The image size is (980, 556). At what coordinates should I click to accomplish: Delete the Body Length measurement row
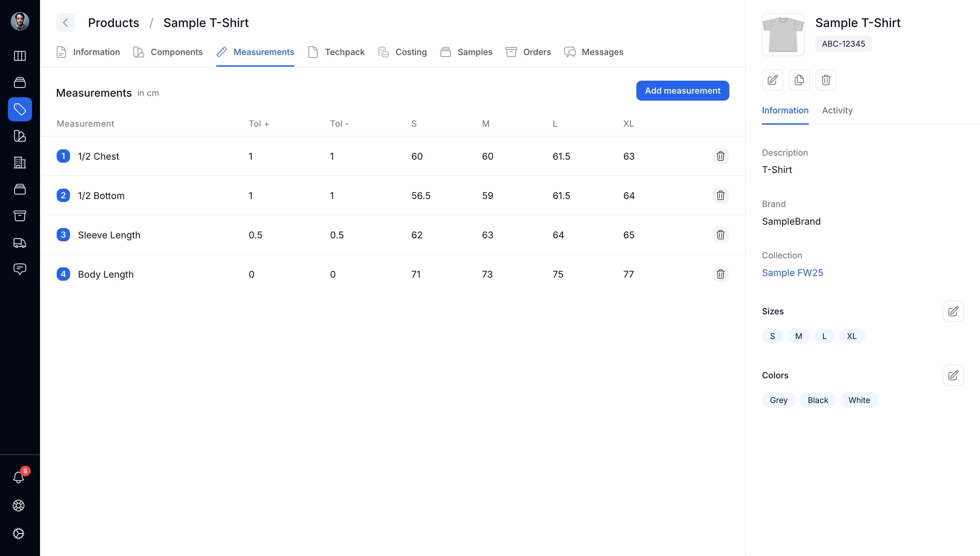tap(720, 274)
